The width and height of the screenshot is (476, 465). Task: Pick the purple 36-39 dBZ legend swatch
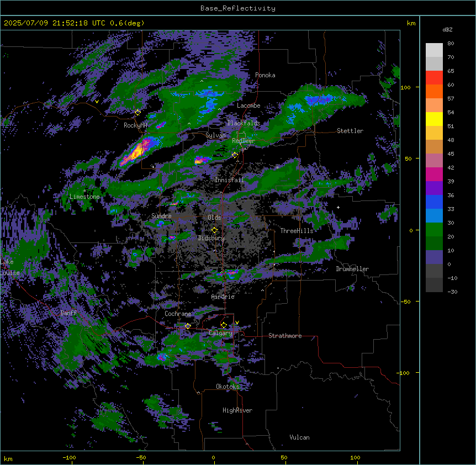[x=434, y=188]
